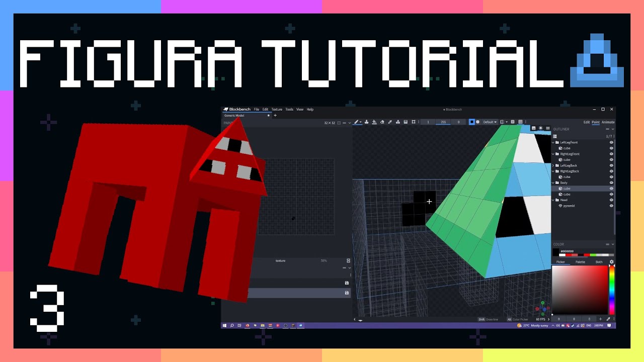Screen dimensions: 644x362
Task: Toggle the Lock Alpha Channel icon
Action: (x=512, y=122)
